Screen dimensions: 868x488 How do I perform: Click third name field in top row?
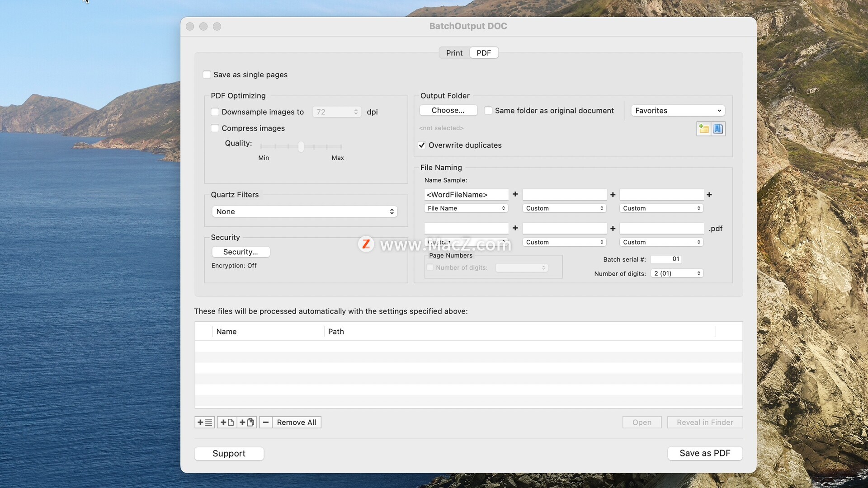661,195
